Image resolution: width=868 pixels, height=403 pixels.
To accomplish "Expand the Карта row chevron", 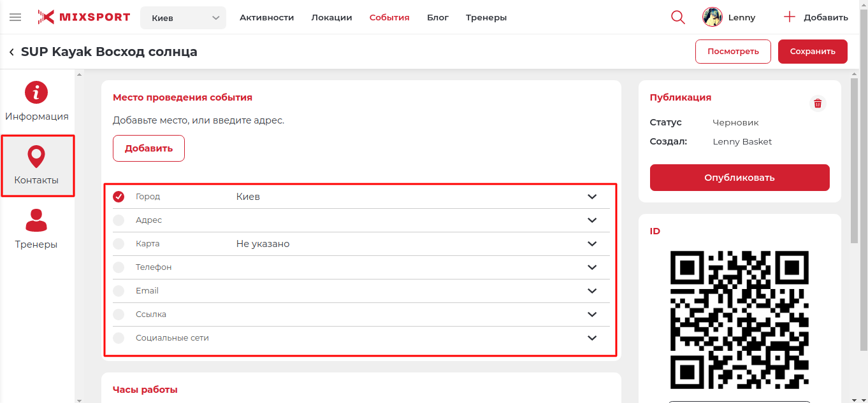I will click(x=592, y=244).
